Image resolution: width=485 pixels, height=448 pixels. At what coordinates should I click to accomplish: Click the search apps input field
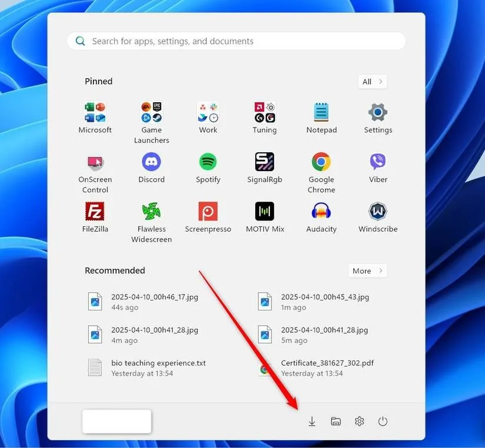236,41
